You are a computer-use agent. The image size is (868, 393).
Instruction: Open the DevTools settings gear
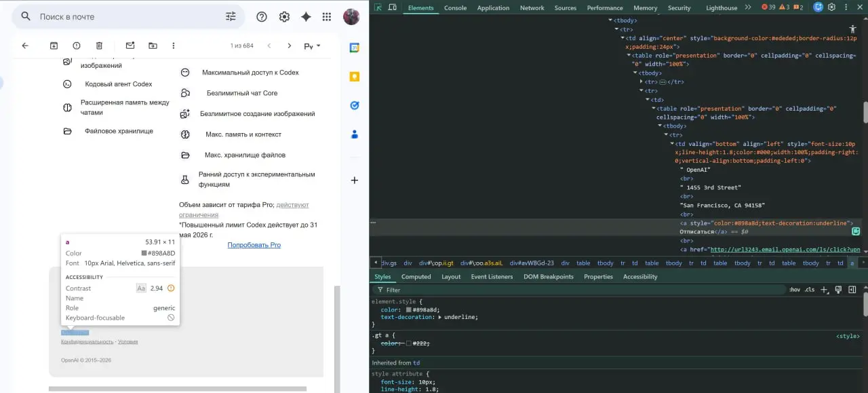click(831, 7)
